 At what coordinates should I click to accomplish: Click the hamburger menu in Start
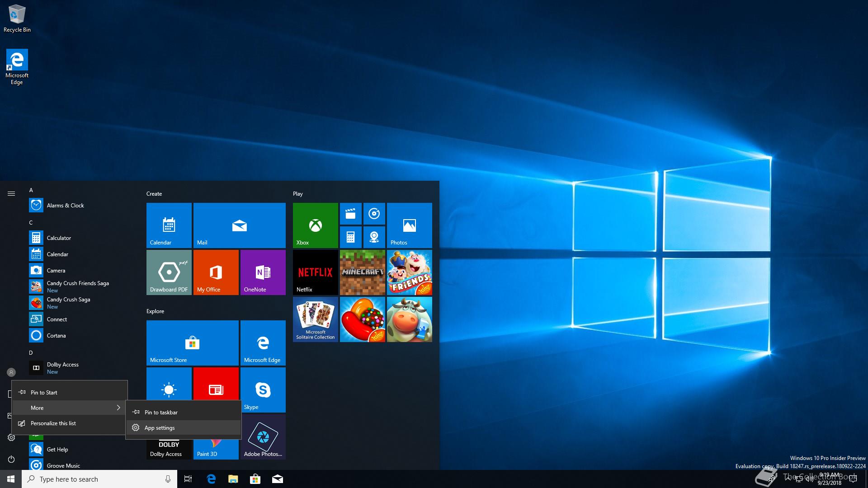[11, 193]
